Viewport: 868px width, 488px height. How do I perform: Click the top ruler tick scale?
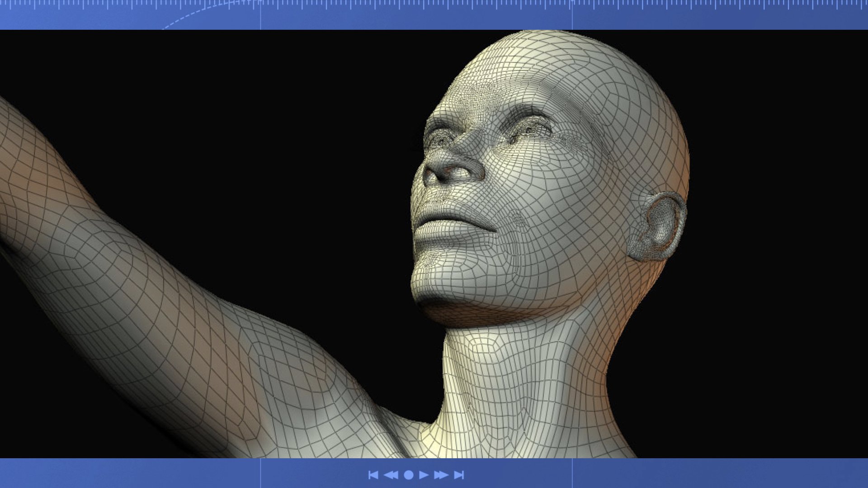click(x=434, y=5)
